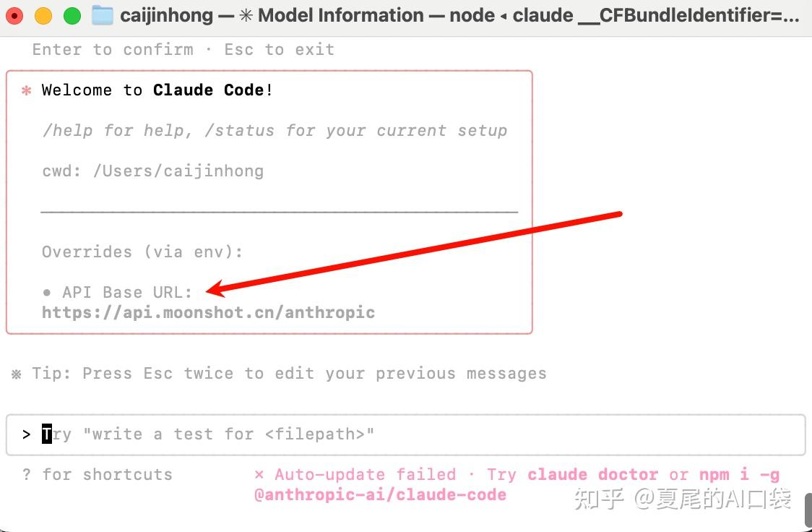Toggle the blinking cursor block on the T

pos(47,434)
